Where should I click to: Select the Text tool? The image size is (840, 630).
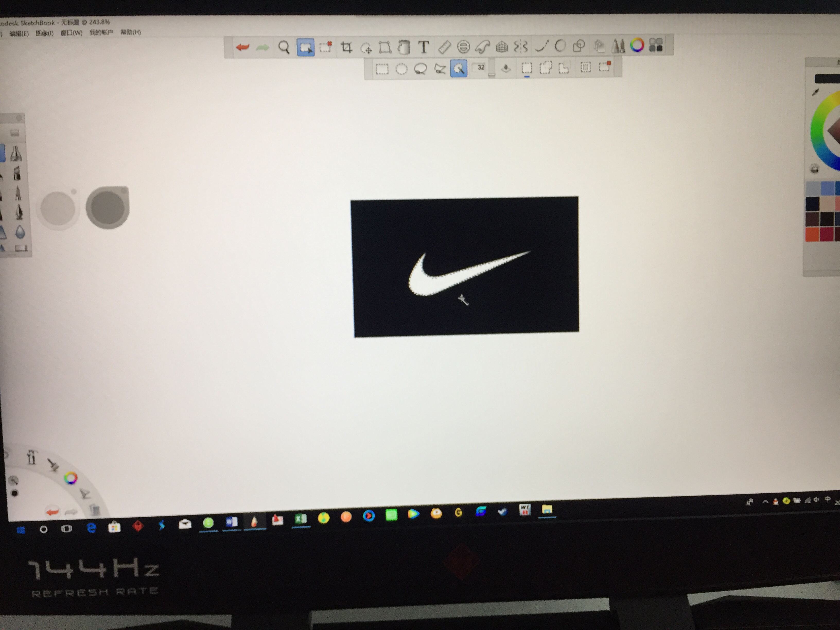[x=424, y=47]
